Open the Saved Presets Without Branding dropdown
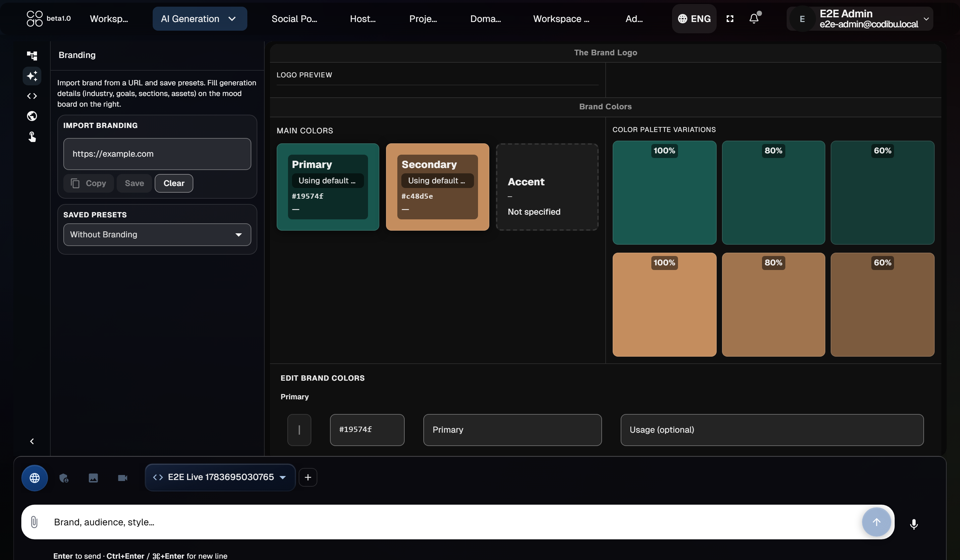 tap(157, 234)
